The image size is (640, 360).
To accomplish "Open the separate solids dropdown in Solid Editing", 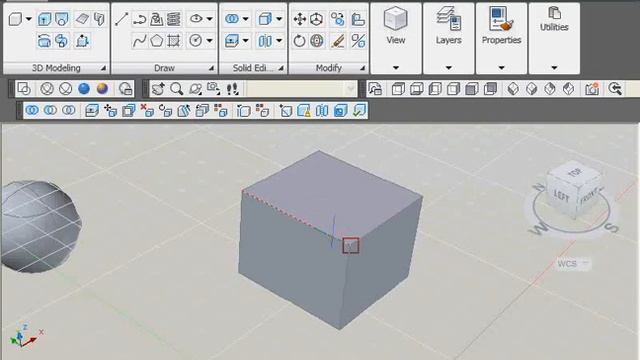I will coord(279,40).
